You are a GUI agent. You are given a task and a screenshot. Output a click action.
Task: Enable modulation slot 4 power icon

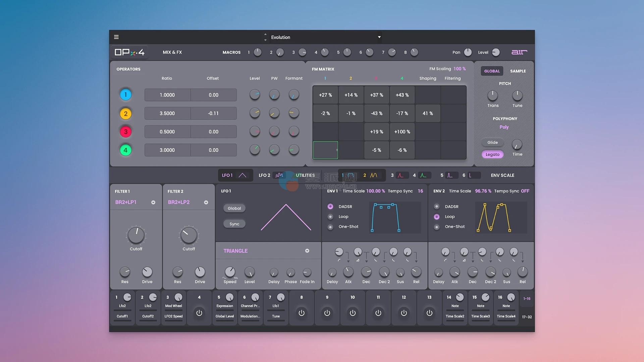[199, 313]
